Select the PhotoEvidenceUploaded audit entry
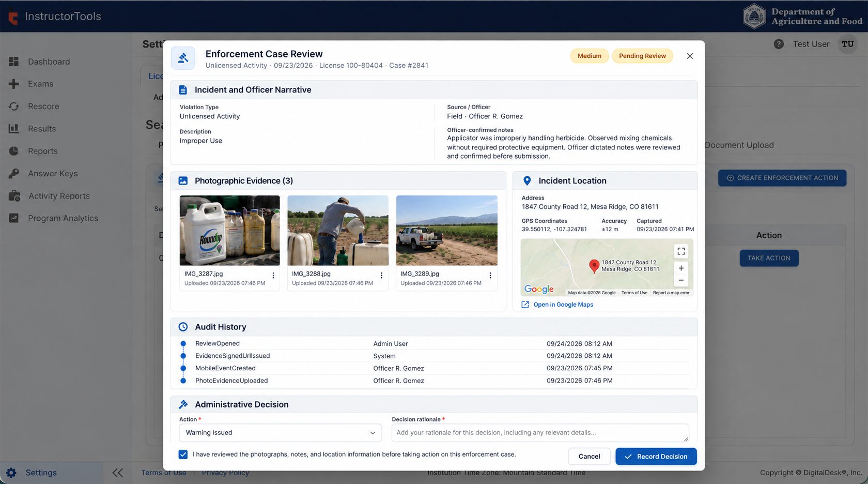 434,381
